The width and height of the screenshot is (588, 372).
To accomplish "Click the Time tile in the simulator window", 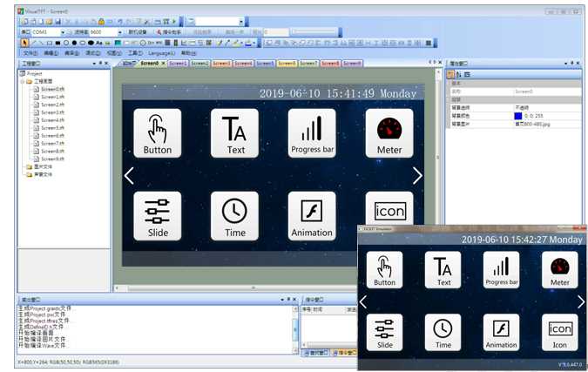I will coord(443,332).
